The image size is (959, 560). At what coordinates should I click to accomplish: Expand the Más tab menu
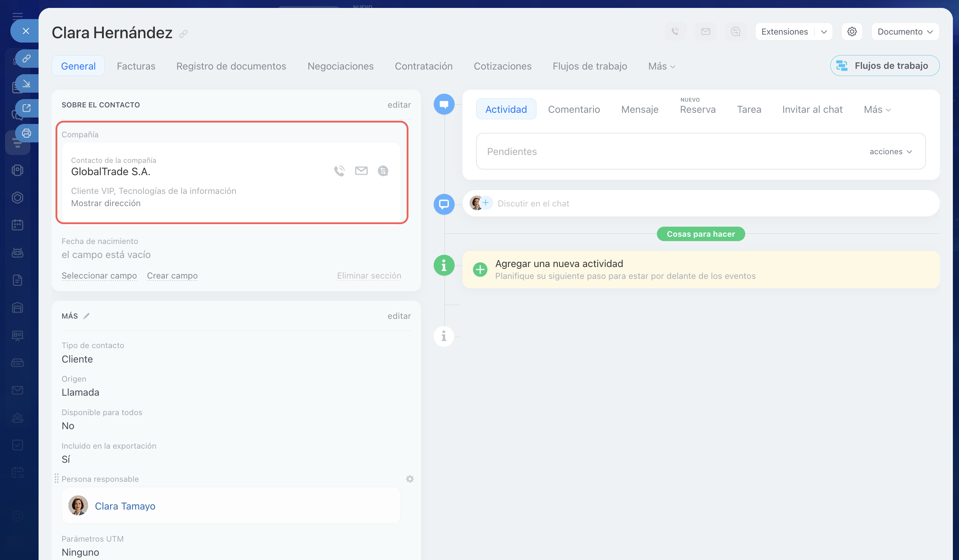pyautogui.click(x=662, y=66)
